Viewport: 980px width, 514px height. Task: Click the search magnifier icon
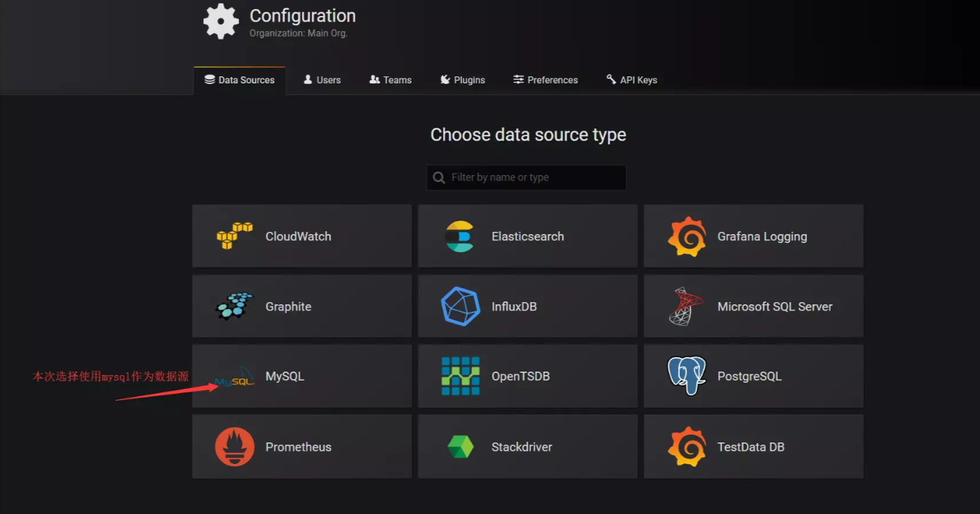point(439,178)
